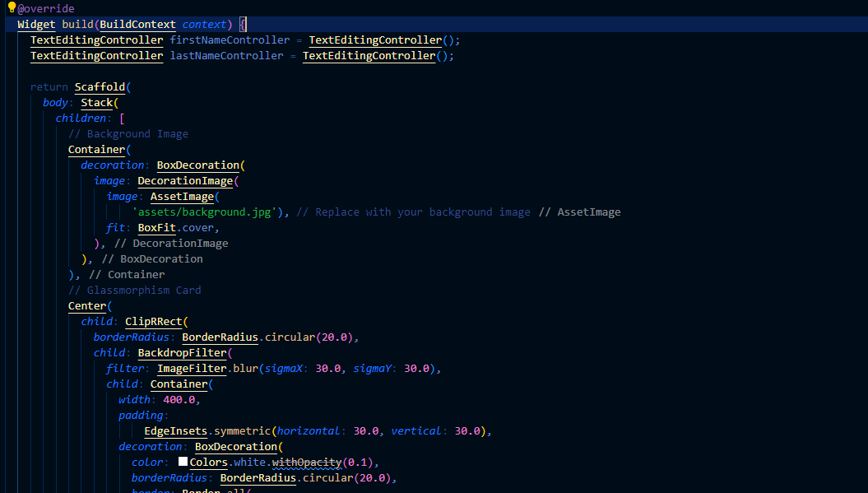Click the build method name
Image resolution: width=868 pixels, height=493 pixels.
point(77,25)
